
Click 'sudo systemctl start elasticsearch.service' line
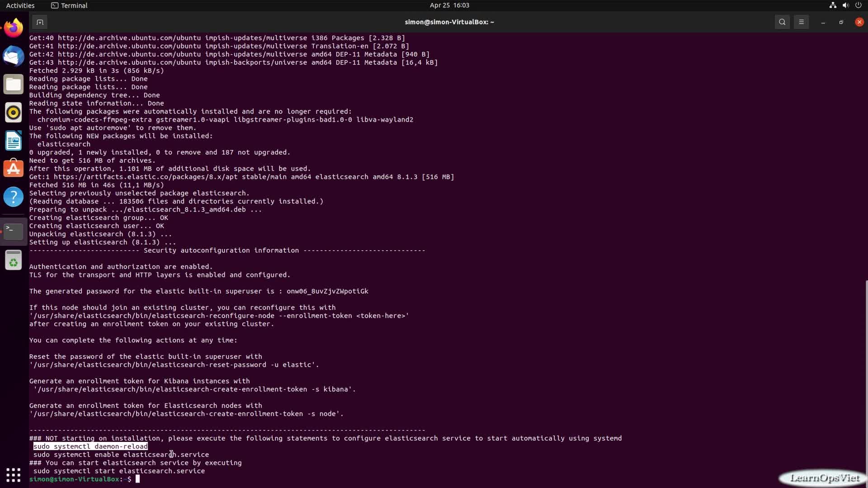pos(119,471)
